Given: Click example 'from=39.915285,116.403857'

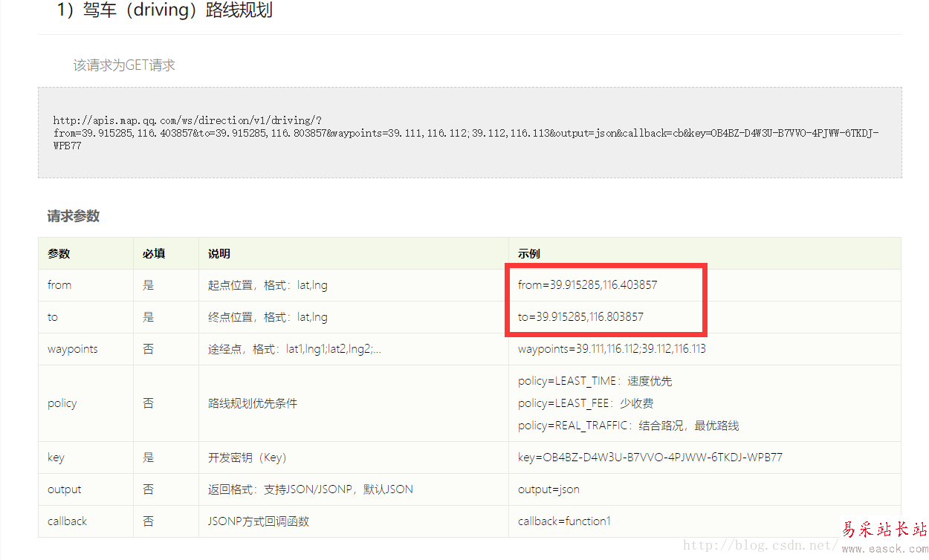Looking at the screenshot, I should (x=588, y=285).
